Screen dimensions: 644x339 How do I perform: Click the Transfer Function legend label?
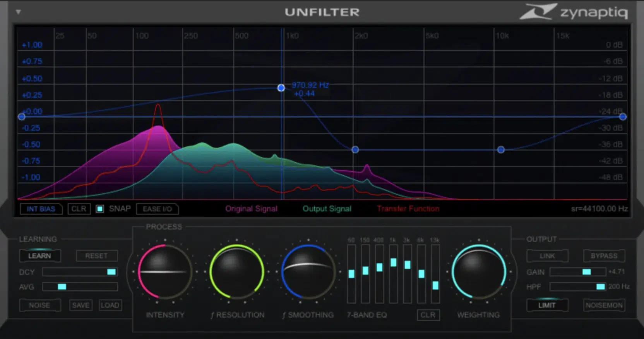coord(408,209)
